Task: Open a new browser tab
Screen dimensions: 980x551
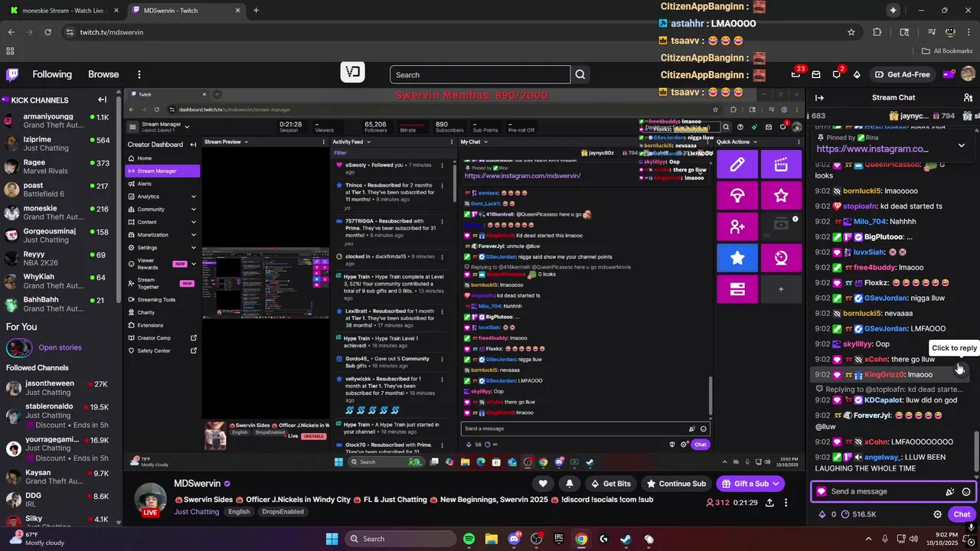Action: (256, 10)
